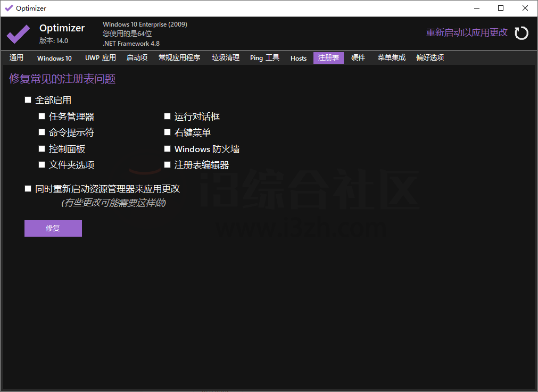Toggle the 命令提示符 checkbox
The height and width of the screenshot is (392, 538).
[42, 132]
